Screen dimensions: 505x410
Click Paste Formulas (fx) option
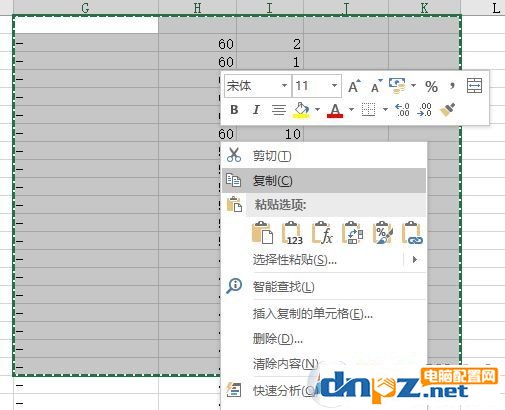(322, 233)
